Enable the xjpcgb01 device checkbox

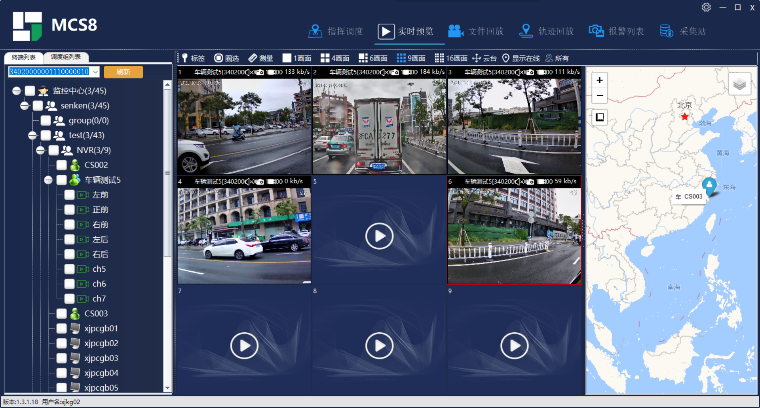[62, 328]
